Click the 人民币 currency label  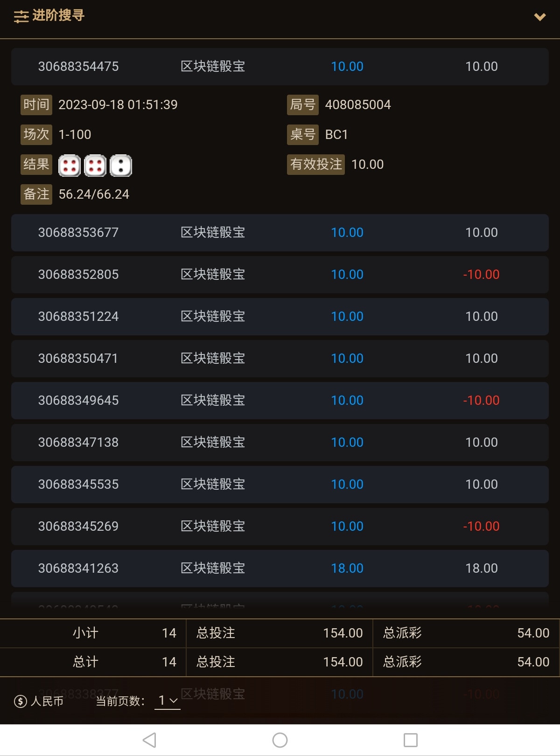[47, 701]
